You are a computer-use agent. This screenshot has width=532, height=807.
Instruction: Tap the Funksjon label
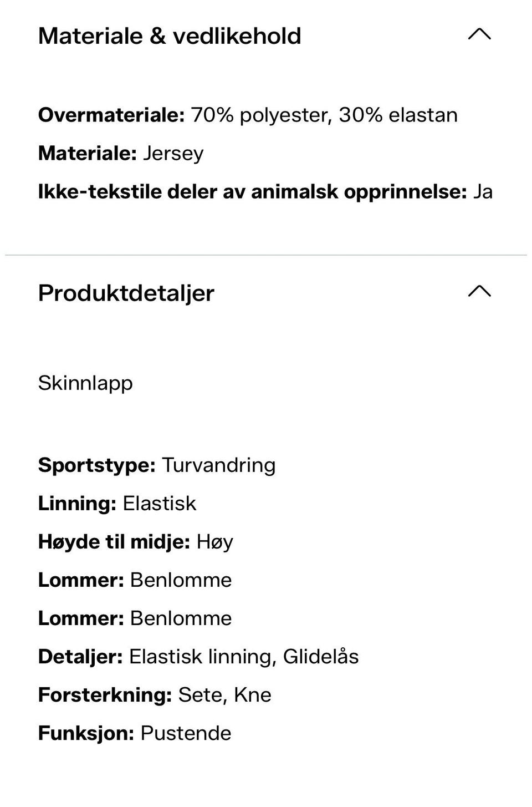point(86,733)
